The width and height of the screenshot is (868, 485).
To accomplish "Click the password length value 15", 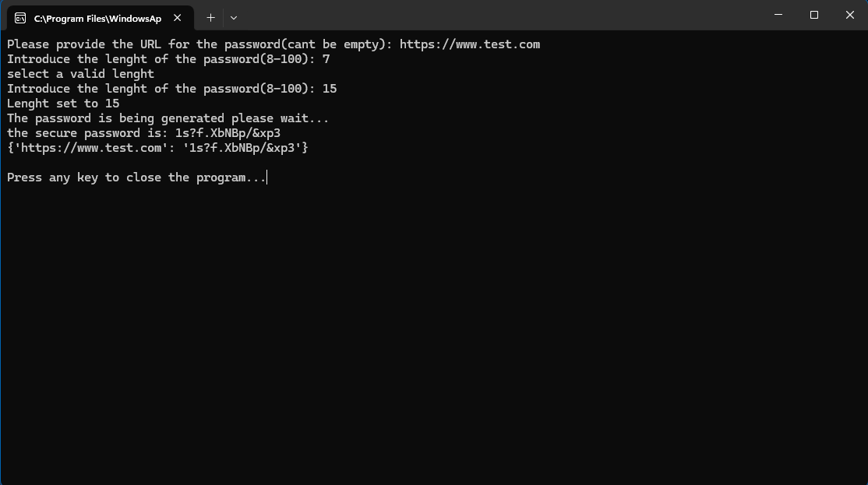I will click(332, 88).
